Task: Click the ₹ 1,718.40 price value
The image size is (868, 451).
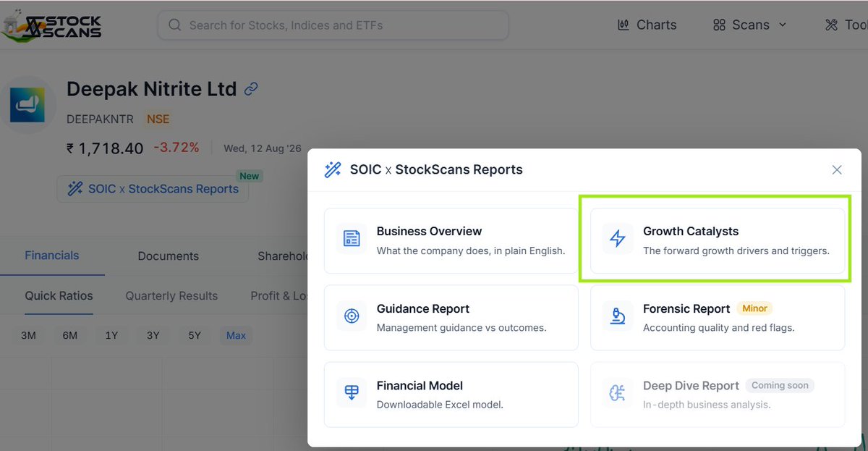Action: 105,148
